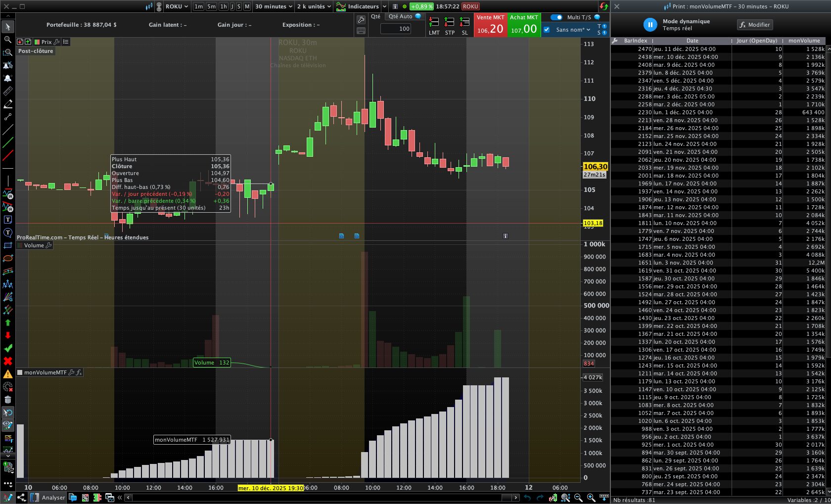The image size is (831, 504).
Task: Pause the Mode dynamique real-time updating
Action: coord(650,25)
